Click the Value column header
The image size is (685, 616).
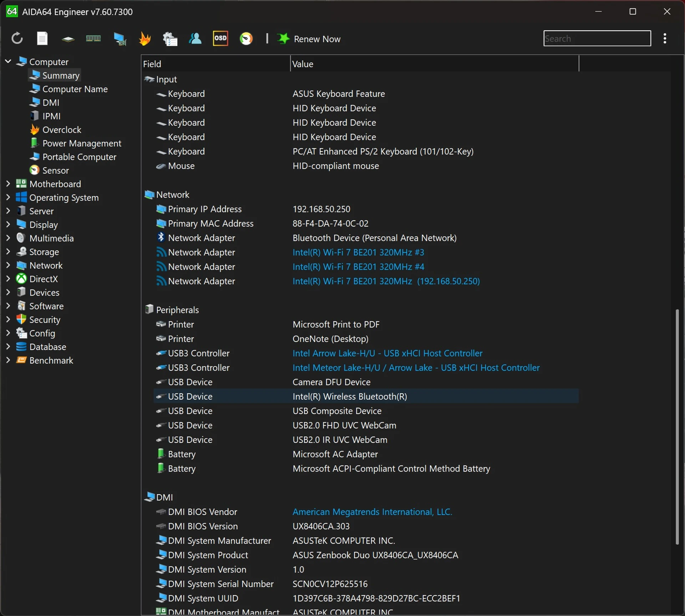[x=435, y=64]
